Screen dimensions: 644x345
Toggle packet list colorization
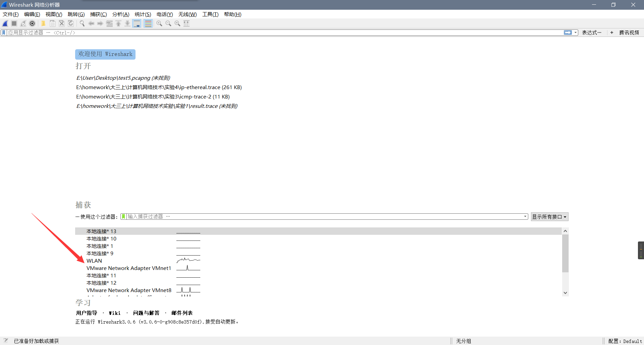[148, 23]
